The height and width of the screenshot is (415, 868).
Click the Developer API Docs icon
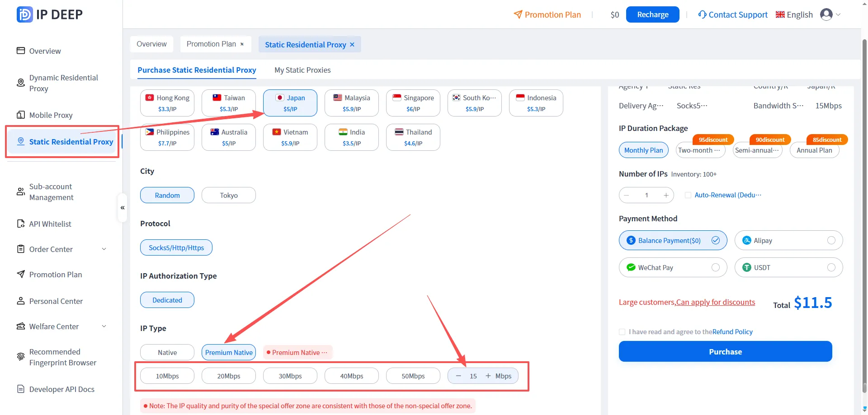[21, 389]
